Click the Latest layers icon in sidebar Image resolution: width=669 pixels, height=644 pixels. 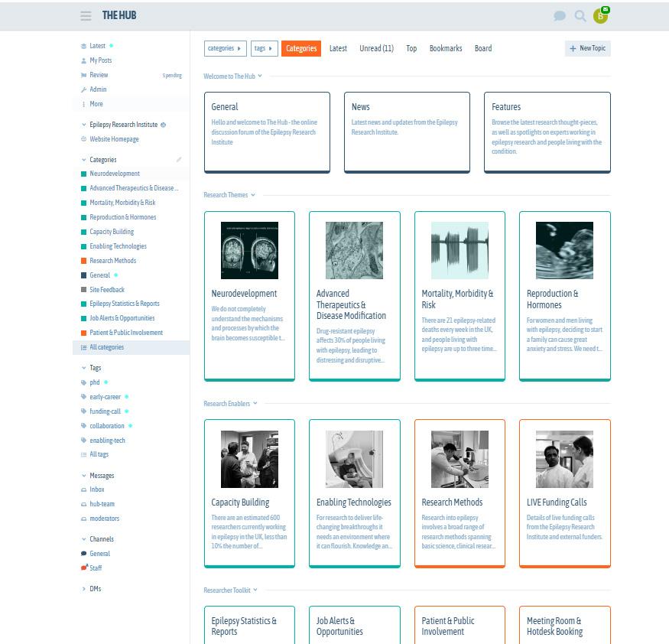(x=83, y=46)
